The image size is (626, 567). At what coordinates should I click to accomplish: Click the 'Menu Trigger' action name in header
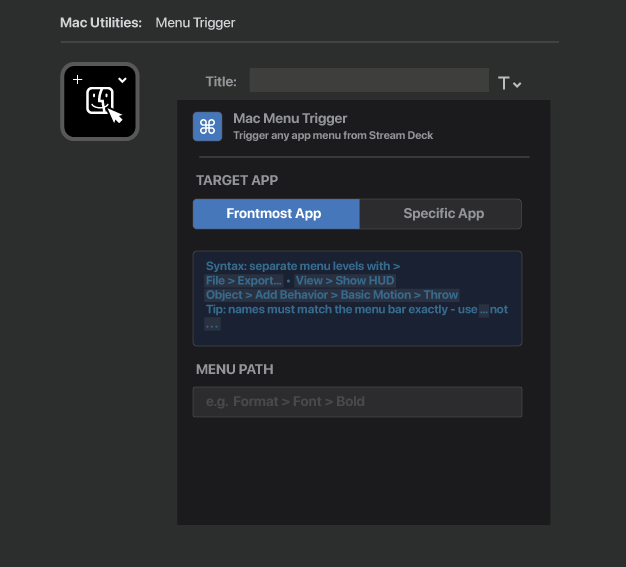click(x=195, y=23)
